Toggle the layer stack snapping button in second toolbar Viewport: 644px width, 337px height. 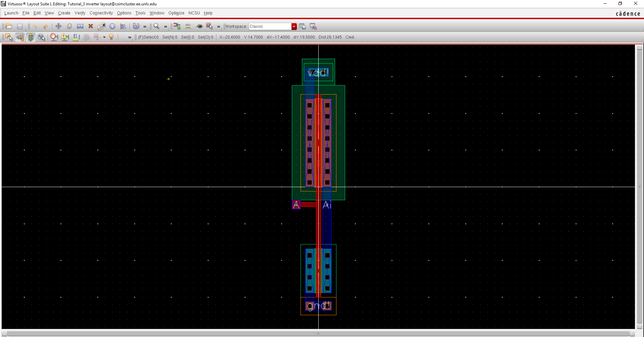(x=31, y=37)
